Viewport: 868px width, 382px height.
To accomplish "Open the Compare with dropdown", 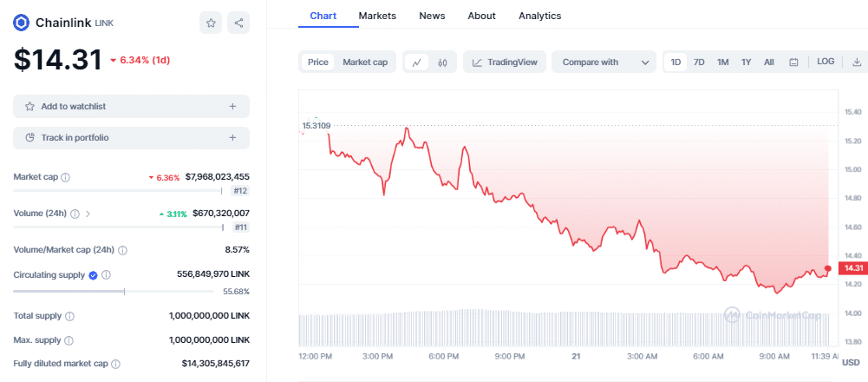I will pyautogui.click(x=604, y=63).
